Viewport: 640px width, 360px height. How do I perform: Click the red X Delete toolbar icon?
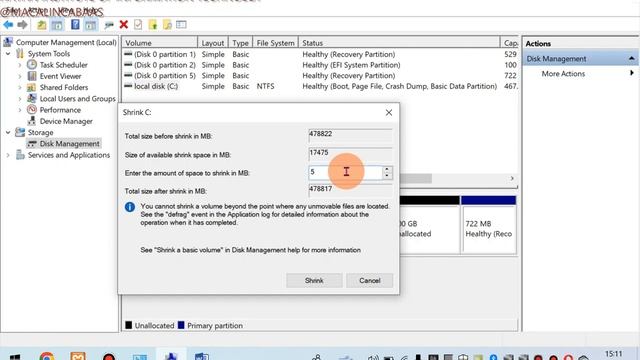click(124, 24)
